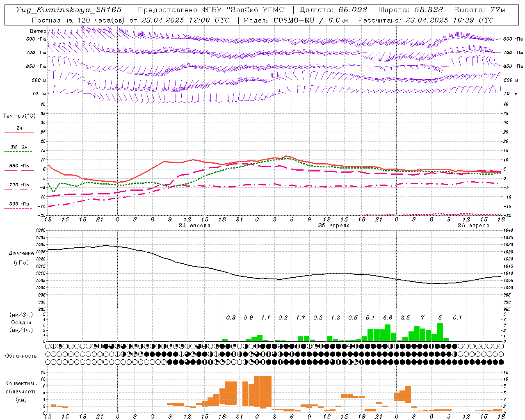Click the 25 апреля date label
This screenshot has height=420, width=525.
[x=334, y=226]
